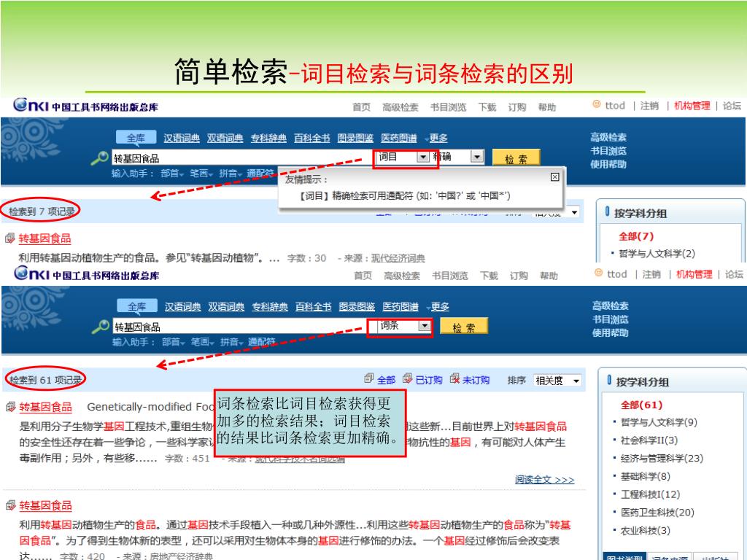Expand 更多 tab menu on 词条 page
747x560 pixels.
[x=438, y=307]
